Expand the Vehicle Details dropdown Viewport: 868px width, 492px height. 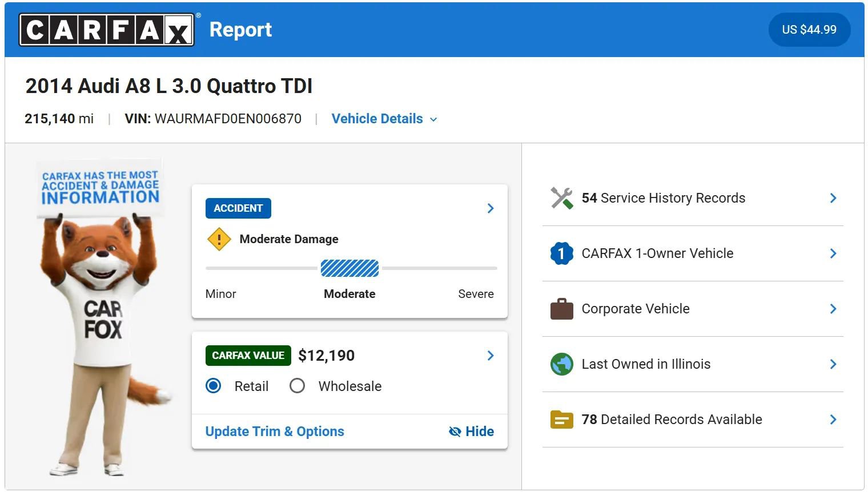coord(384,119)
